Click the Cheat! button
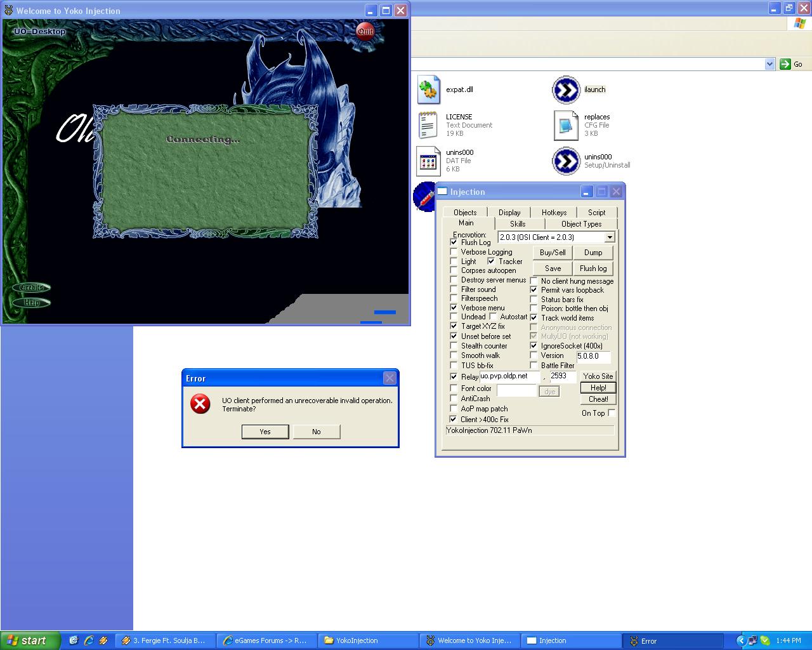Viewport: 812px width, 650px height. pyautogui.click(x=598, y=399)
